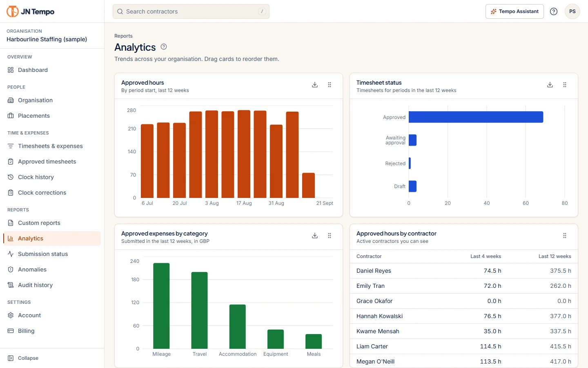This screenshot has height=368, width=588.
Task: Click the Kwame Mensah row
Action: (464, 331)
